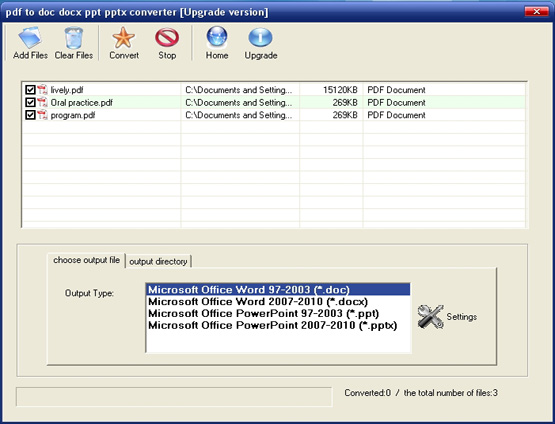Switch to the output directory tab
Viewport: 555px width, 424px height.
[x=158, y=262]
